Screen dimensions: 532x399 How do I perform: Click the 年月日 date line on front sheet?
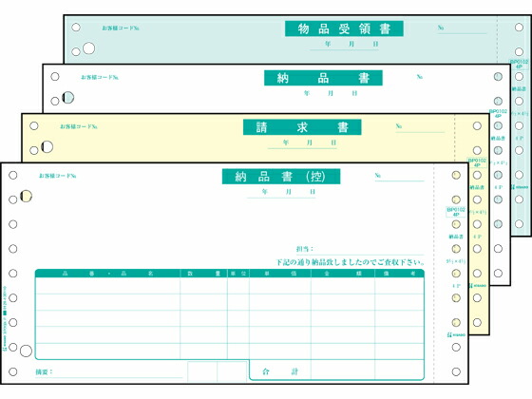pos(281,192)
